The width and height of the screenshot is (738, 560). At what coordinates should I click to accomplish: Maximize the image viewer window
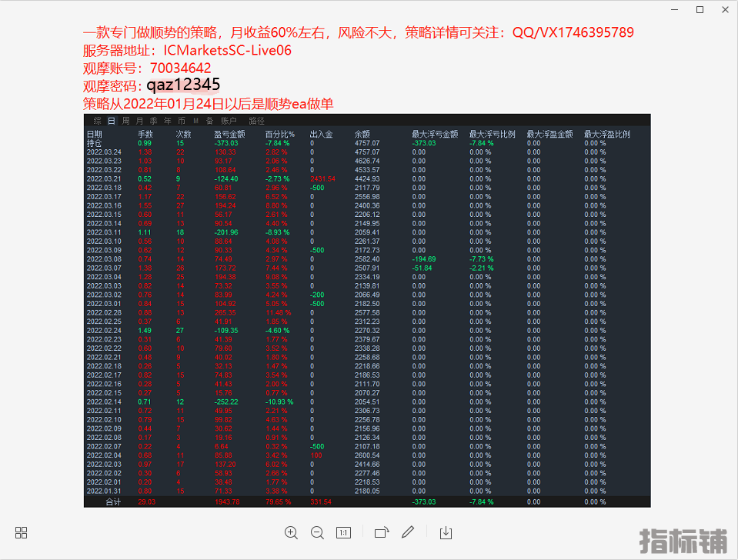pos(700,9)
